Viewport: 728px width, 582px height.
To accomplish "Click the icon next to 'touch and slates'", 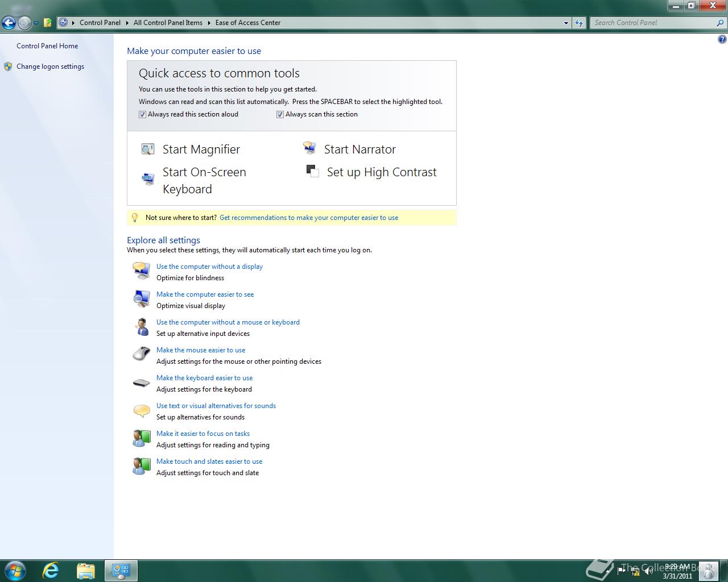I will tap(141, 466).
